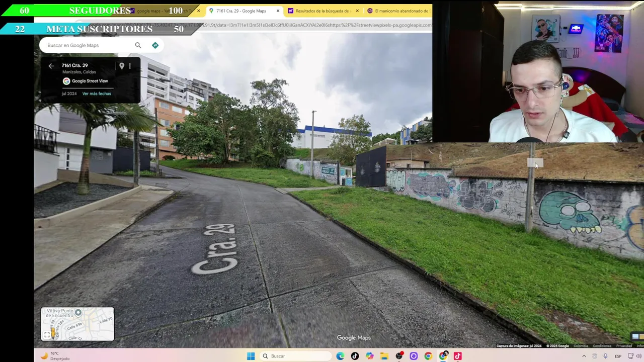Open the Copilot icon in taskbar
The height and width of the screenshot is (362, 644).
(x=370, y=356)
